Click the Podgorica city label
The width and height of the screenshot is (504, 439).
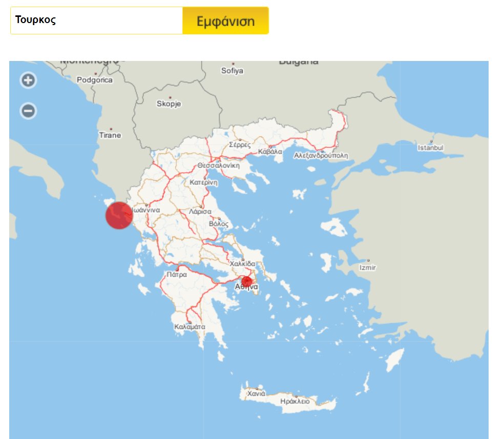coord(94,80)
